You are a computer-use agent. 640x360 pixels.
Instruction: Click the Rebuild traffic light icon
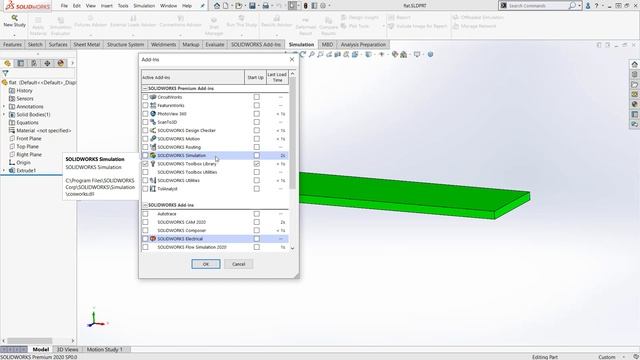tap(305, 6)
